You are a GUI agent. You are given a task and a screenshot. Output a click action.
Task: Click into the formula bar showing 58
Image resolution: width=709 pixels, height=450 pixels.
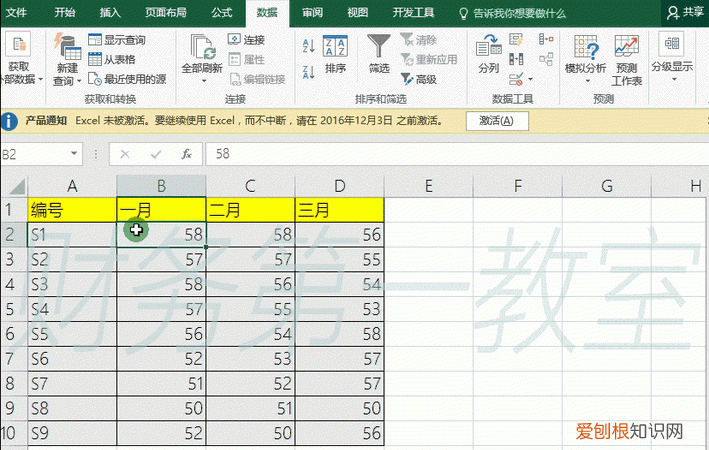tap(457, 154)
